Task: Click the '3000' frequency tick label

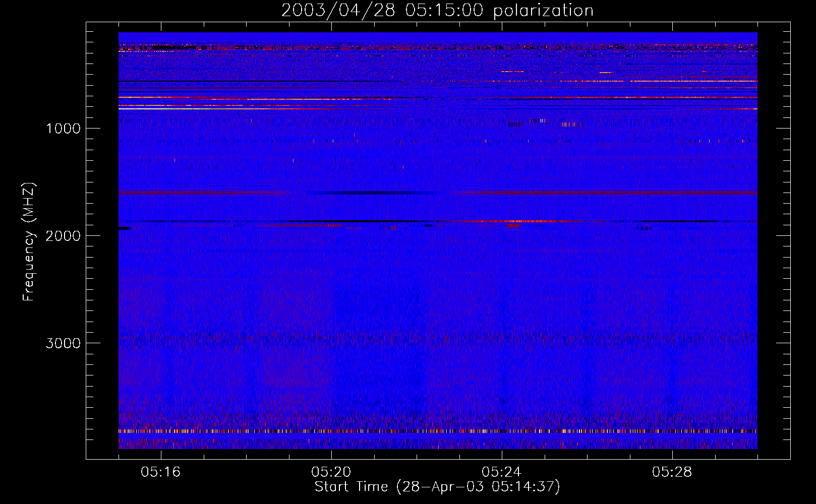Action: (x=63, y=343)
